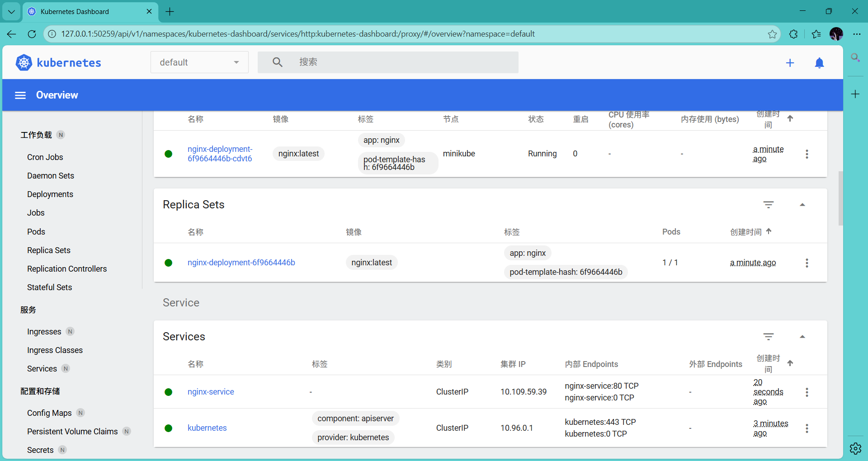This screenshot has width=868, height=461.
Task: Sort Replica Sets by creation time arrow
Action: (769, 231)
